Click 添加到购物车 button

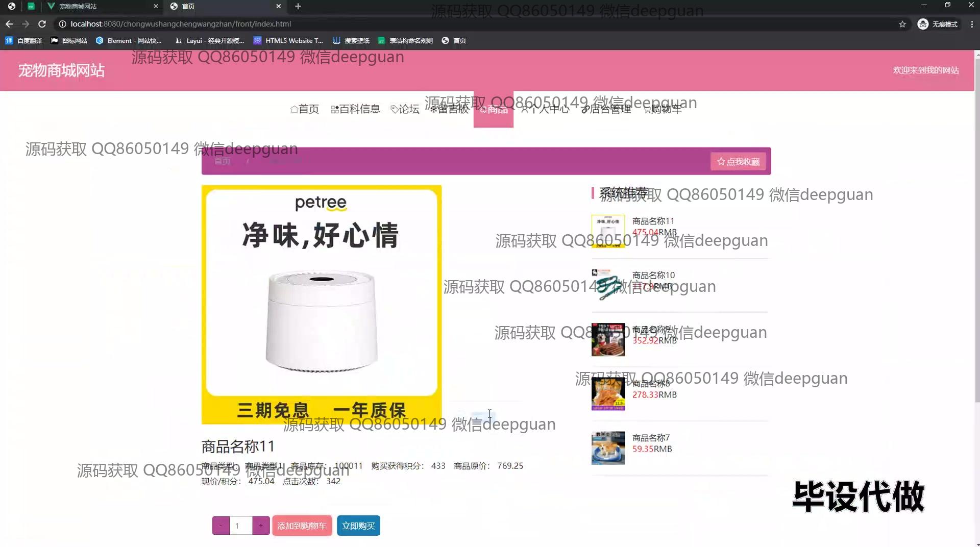click(x=302, y=526)
